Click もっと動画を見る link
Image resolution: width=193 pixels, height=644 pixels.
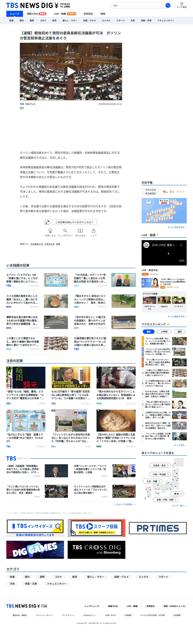(x=177, y=317)
